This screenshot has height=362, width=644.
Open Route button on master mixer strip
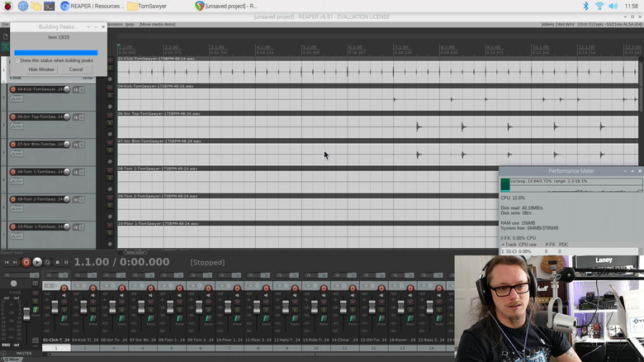pos(36,310)
